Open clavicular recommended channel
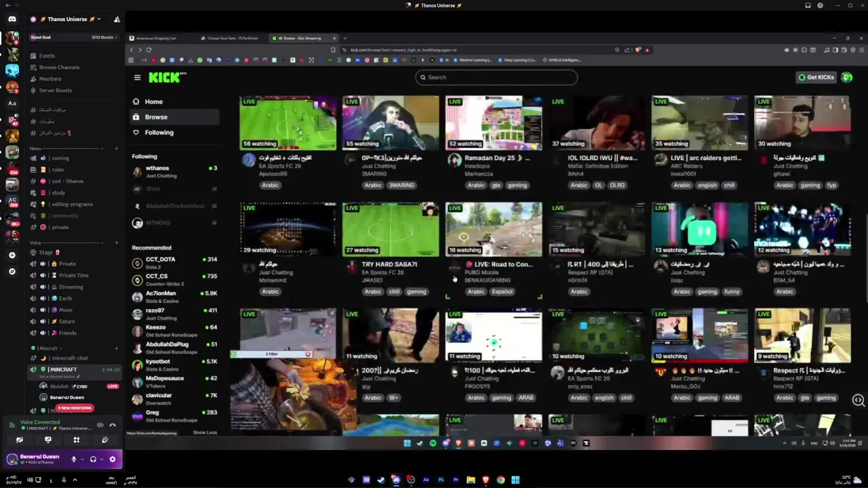This screenshot has height=488, width=868. coord(174,399)
